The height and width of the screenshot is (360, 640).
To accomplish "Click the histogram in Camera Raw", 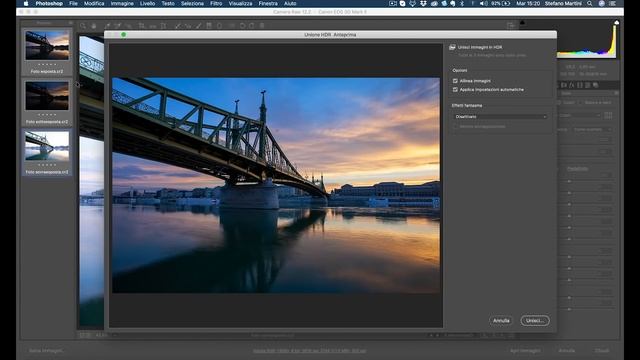I will click(x=588, y=39).
